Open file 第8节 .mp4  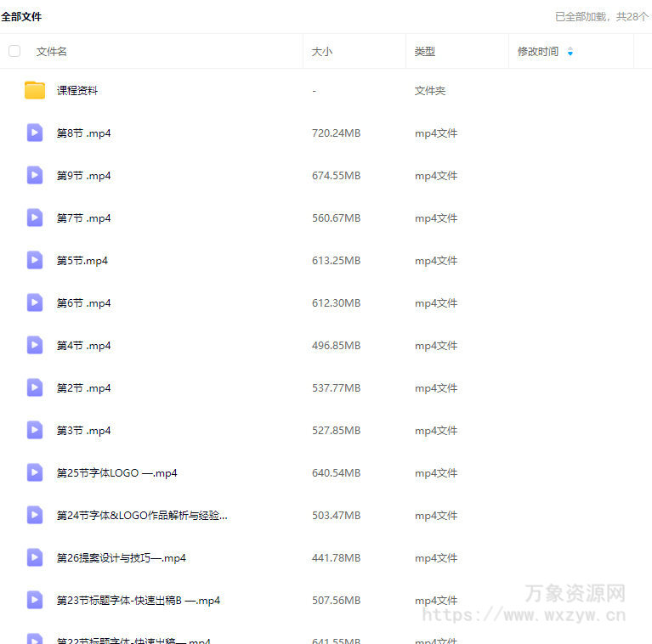pos(83,133)
